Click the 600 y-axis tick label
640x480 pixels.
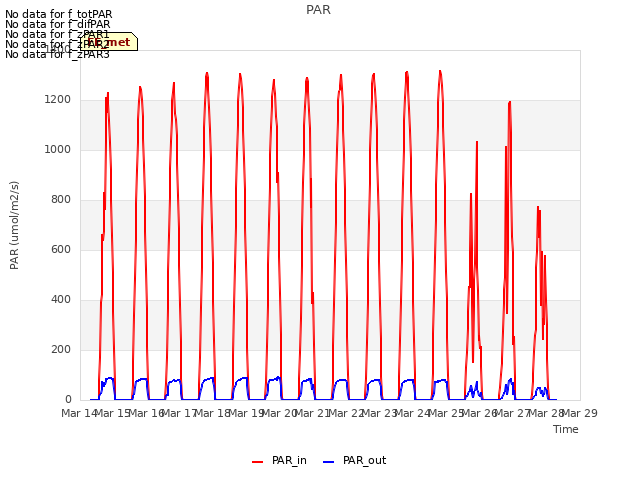pos(61,249)
